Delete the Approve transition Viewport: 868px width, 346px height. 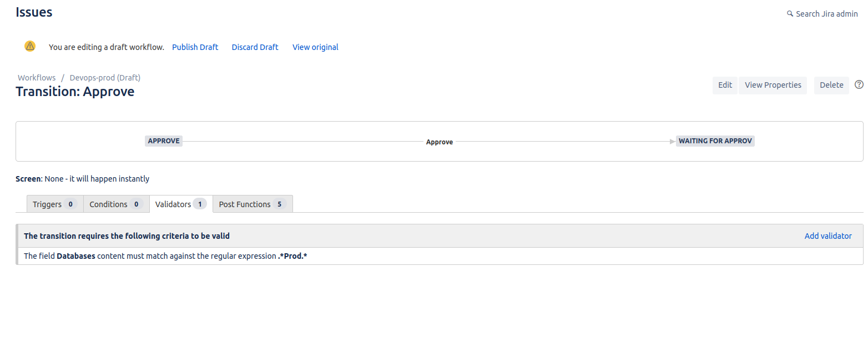[x=831, y=85]
